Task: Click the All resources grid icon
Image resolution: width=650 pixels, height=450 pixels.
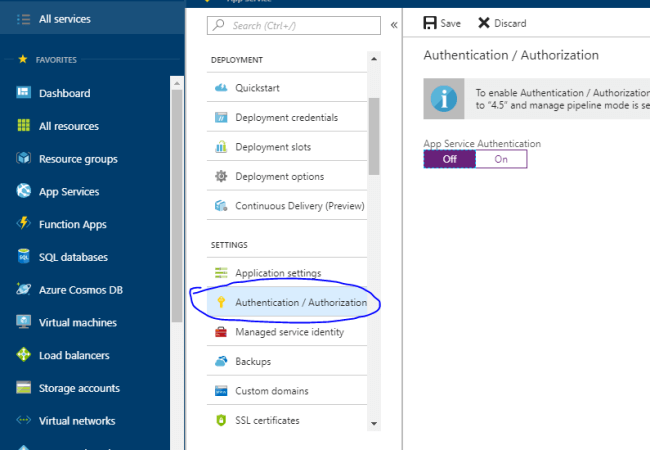Action: tap(23, 125)
